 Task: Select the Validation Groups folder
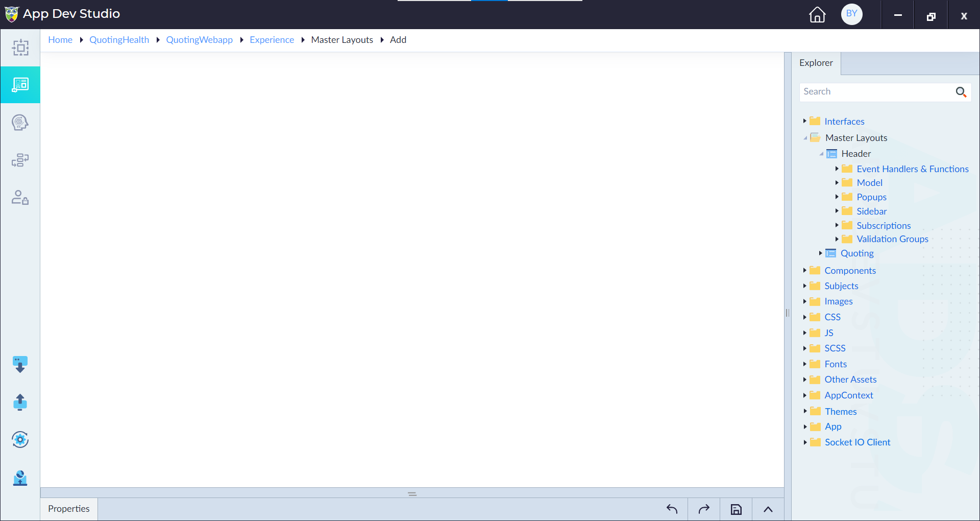(893, 239)
